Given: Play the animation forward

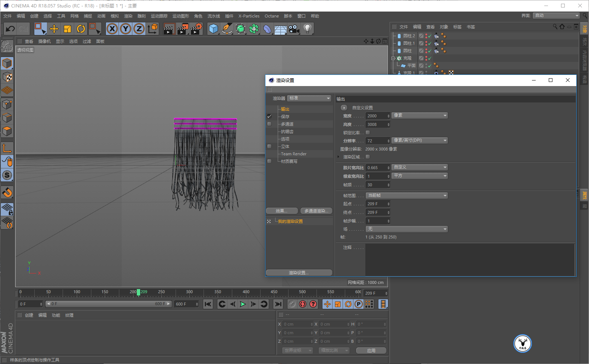Looking at the screenshot, I should [x=243, y=304].
